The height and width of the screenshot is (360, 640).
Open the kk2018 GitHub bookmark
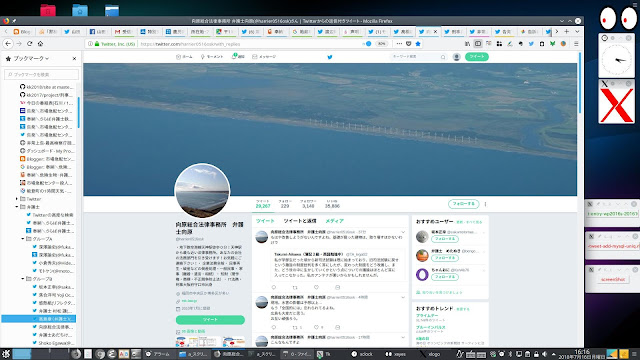47,87
